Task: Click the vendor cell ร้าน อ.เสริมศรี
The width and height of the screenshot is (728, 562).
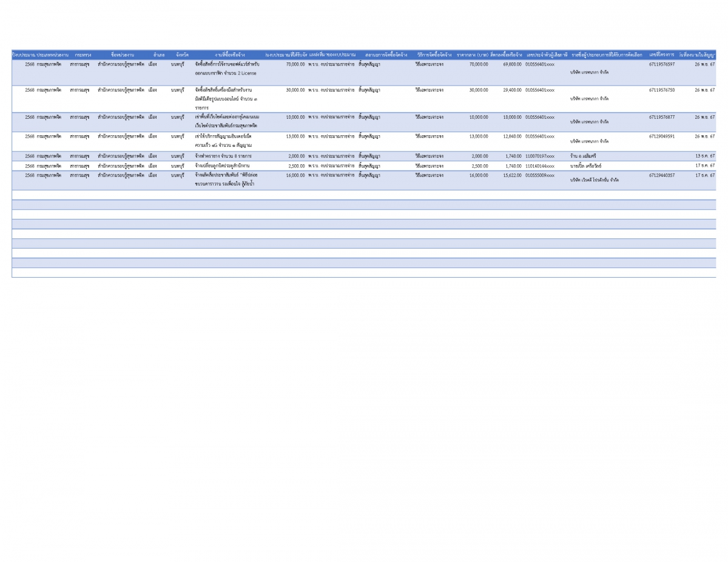Action: point(584,156)
